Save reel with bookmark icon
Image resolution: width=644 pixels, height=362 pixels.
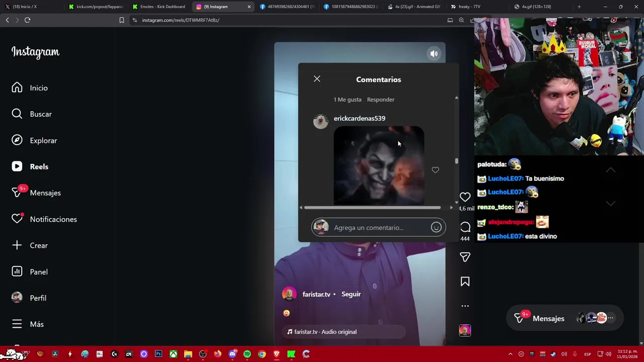coord(465,282)
